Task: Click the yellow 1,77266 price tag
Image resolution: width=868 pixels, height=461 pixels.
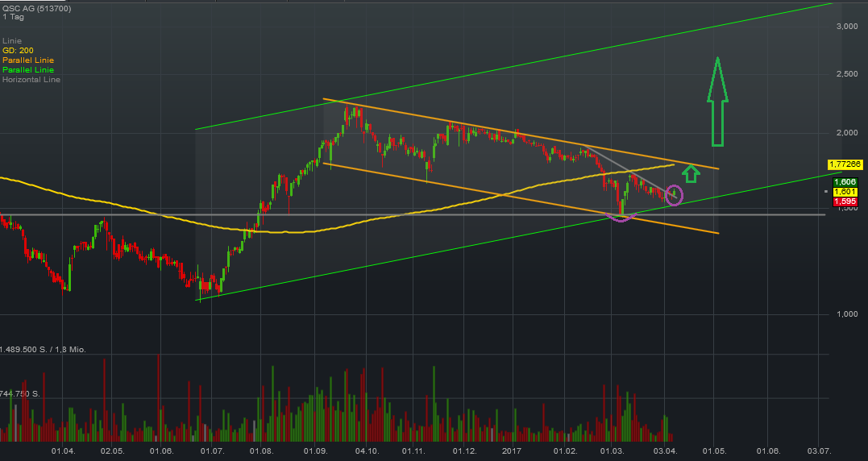Action: [845, 164]
